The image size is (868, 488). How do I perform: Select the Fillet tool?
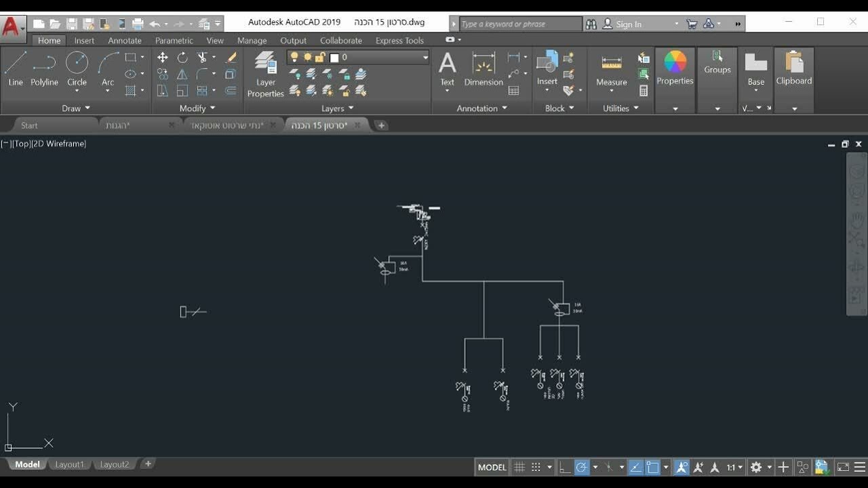tap(202, 74)
